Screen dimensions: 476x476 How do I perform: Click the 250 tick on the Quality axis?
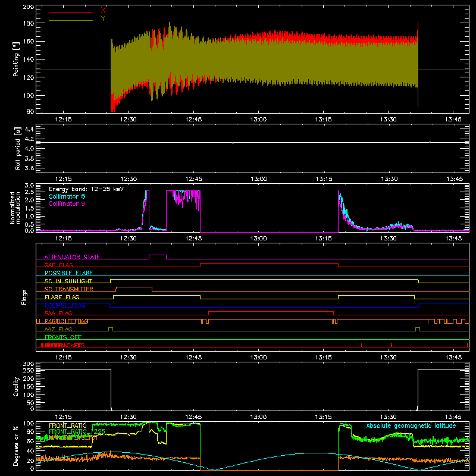(x=29, y=370)
